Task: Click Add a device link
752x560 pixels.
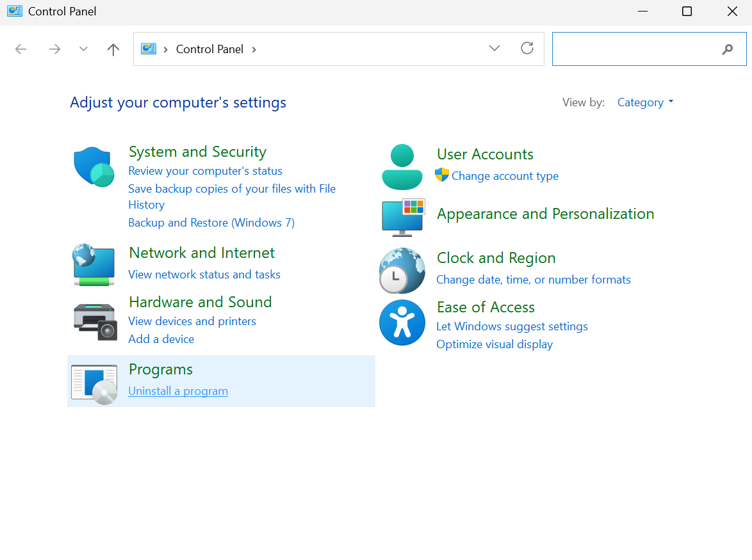Action: 161,339
